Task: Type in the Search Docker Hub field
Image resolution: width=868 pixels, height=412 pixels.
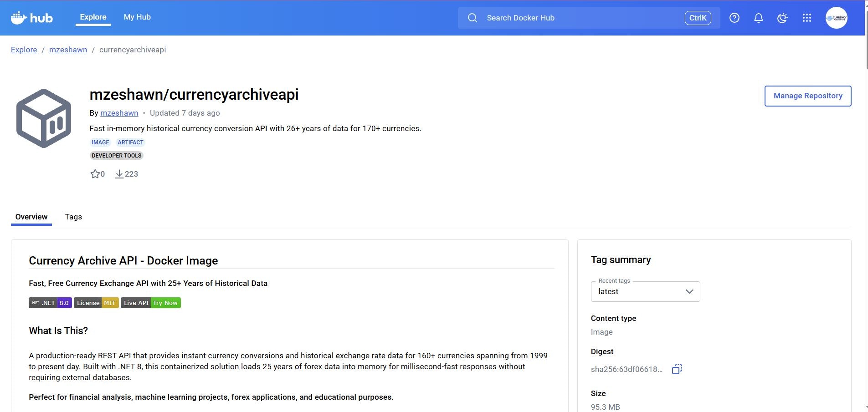Action: [547, 18]
